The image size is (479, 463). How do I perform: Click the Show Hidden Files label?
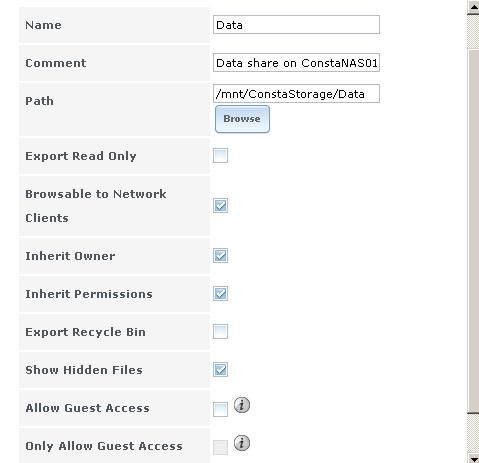(84, 370)
